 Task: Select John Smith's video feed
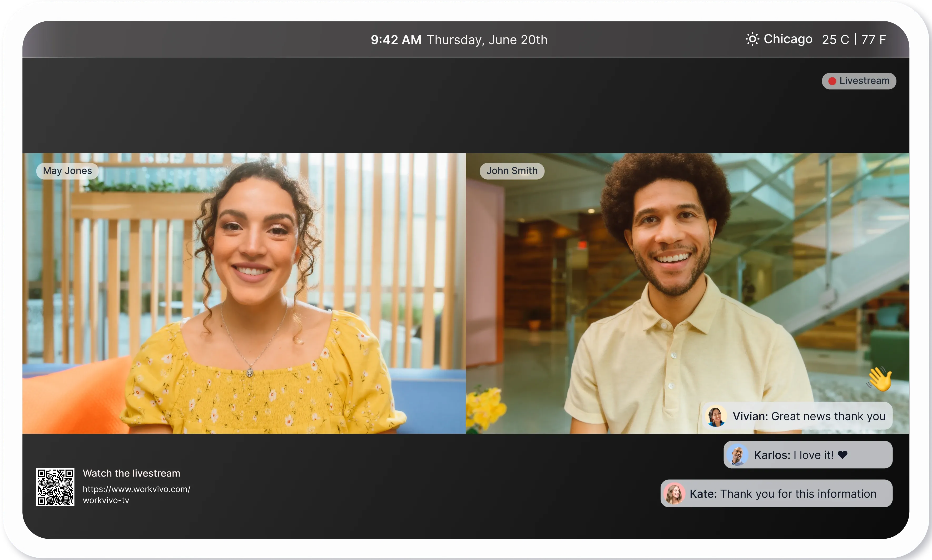coord(687,293)
